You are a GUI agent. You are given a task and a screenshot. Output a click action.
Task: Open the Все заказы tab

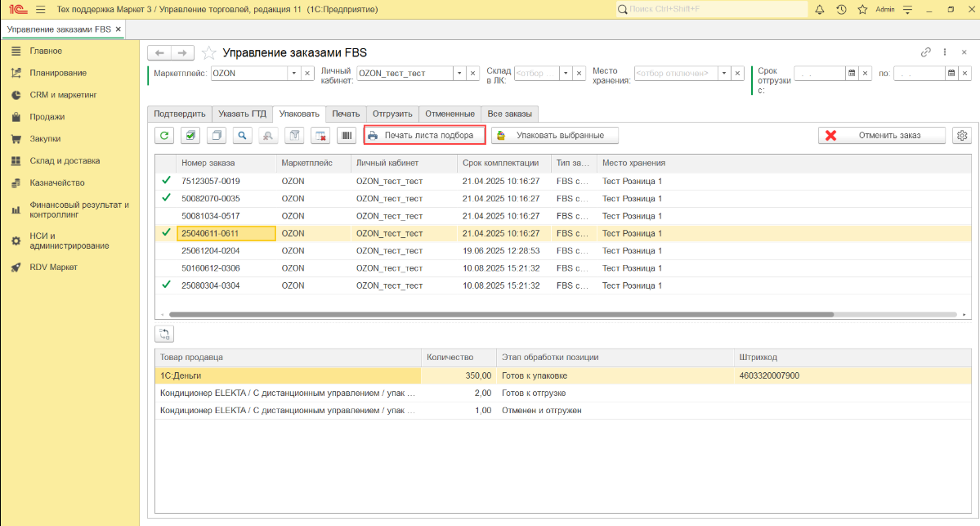coord(510,114)
